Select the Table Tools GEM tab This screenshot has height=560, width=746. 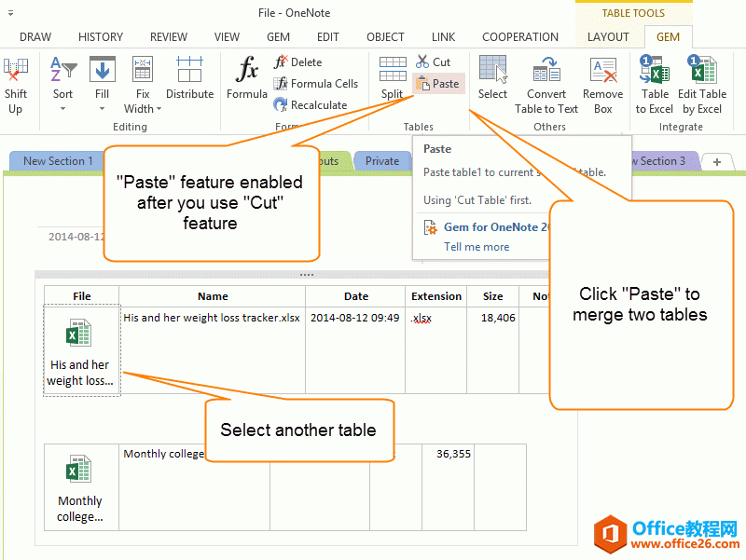click(x=668, y=37)
